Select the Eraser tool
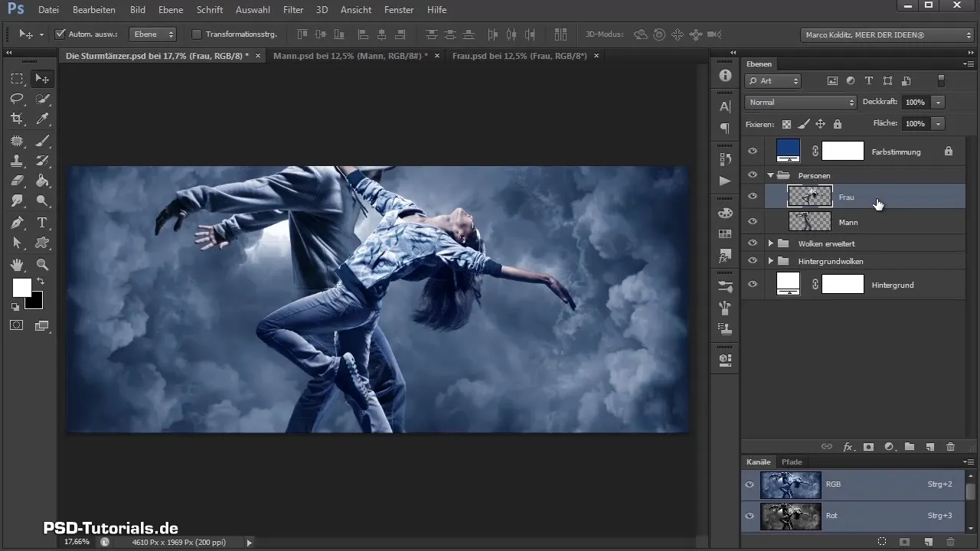 click(17, 181)
